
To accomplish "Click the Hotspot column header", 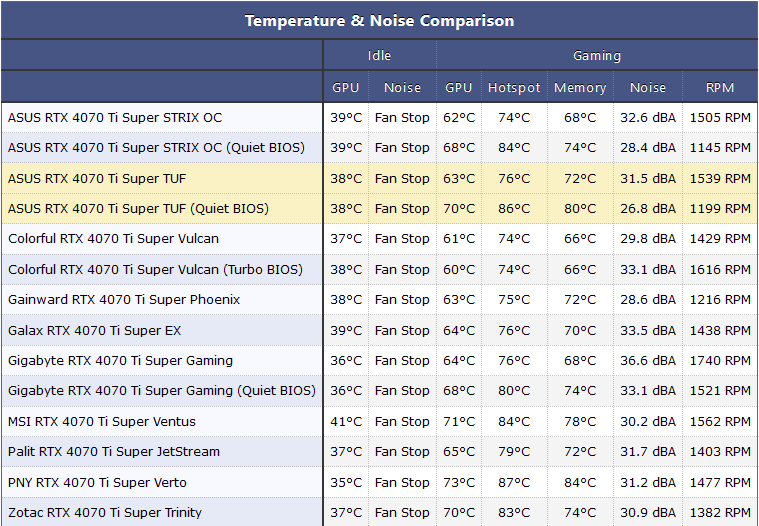I will tap(514, 87).
